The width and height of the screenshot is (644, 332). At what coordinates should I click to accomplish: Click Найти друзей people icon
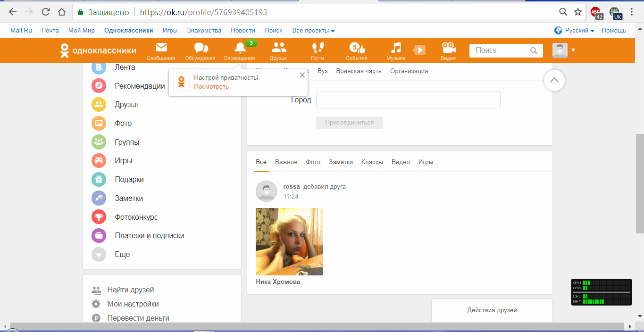96,290
